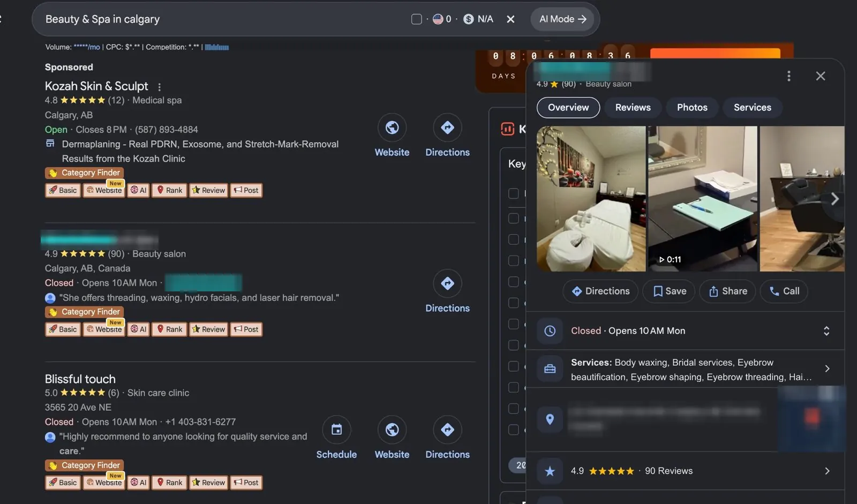Expand the Services row in business panel
This screenshot has width=857, height=504.
point(685,370)
